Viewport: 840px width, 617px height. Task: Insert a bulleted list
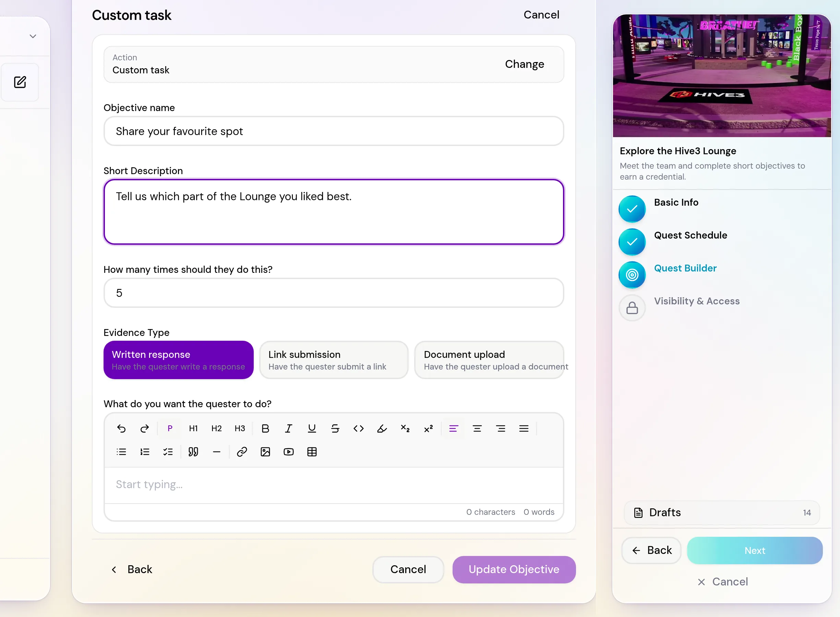point(121,452)
